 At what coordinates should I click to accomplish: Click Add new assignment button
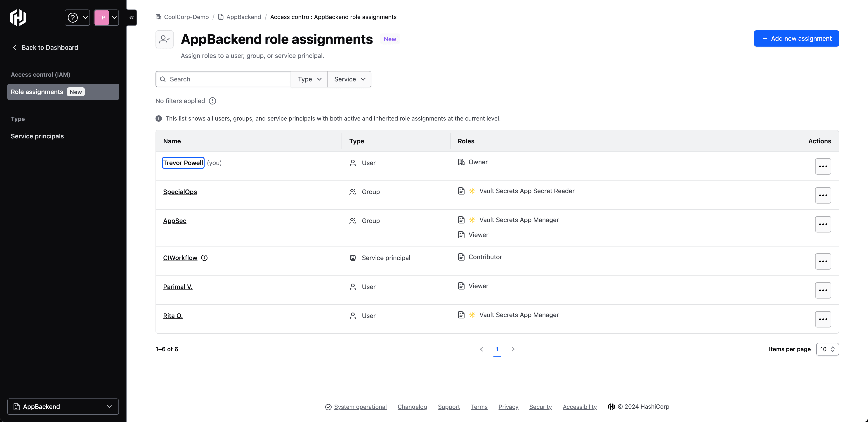tap(796, 38)
